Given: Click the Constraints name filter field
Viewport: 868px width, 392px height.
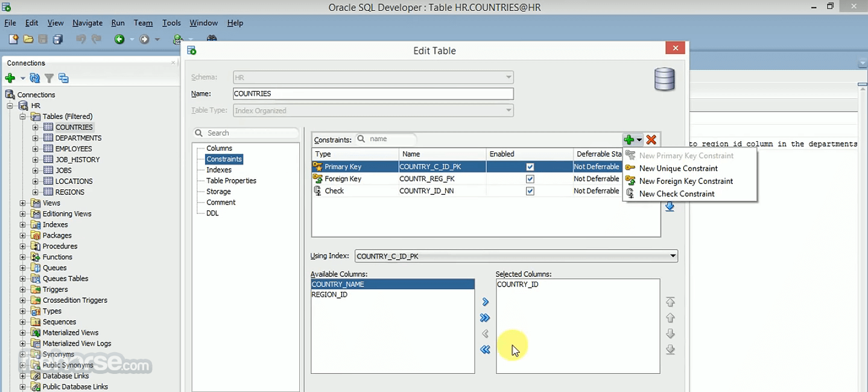Looking at the screenshot, I should pyautogui.click(x=386, y=139).
